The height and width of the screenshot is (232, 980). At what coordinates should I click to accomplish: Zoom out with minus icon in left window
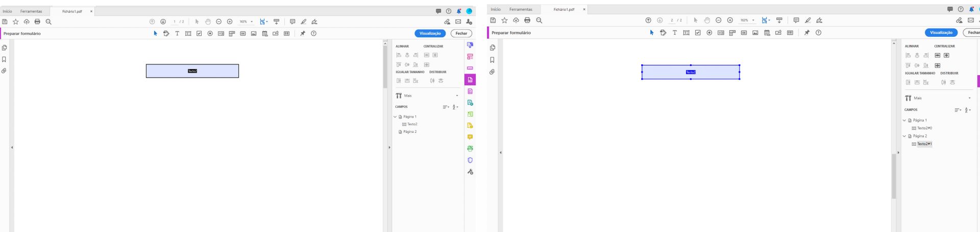pos(218,22)
